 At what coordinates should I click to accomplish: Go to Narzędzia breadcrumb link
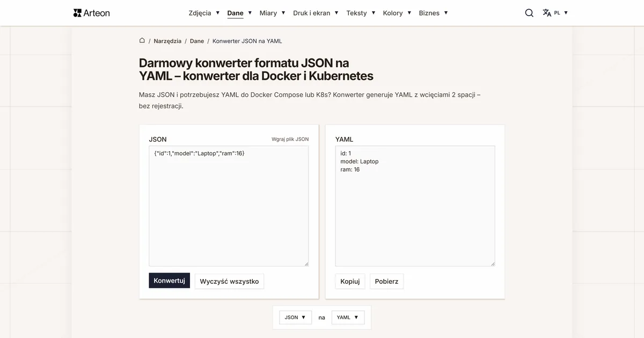167,41
